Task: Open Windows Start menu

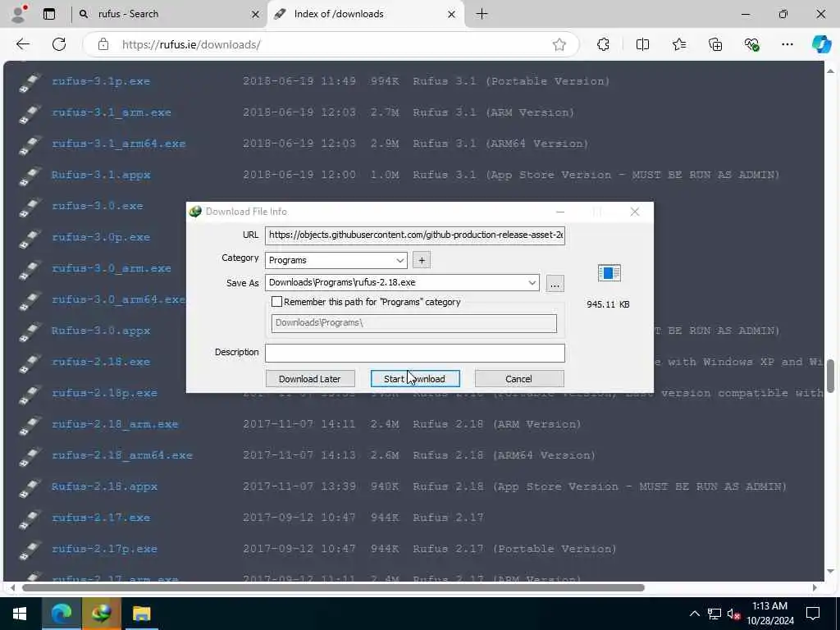Action: 20,614
